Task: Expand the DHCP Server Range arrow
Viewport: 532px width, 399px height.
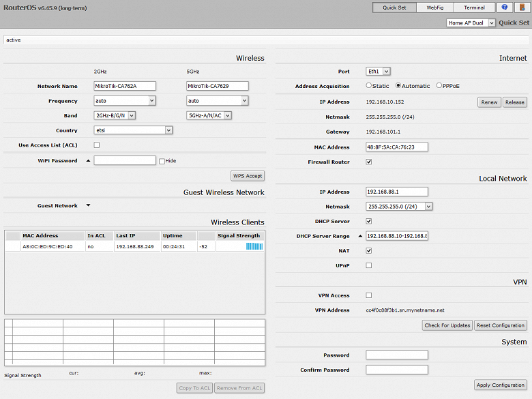Action: (360, 236)
